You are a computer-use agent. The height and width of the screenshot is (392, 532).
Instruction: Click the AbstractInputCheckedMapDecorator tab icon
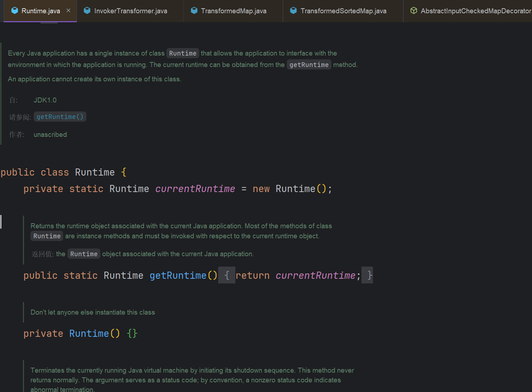click(414, 11)
